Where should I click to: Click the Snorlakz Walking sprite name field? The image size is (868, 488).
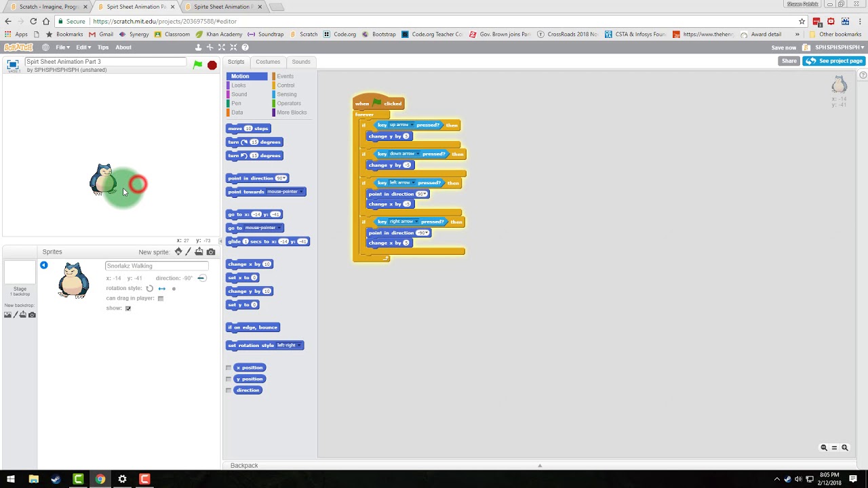click(157, 266)
